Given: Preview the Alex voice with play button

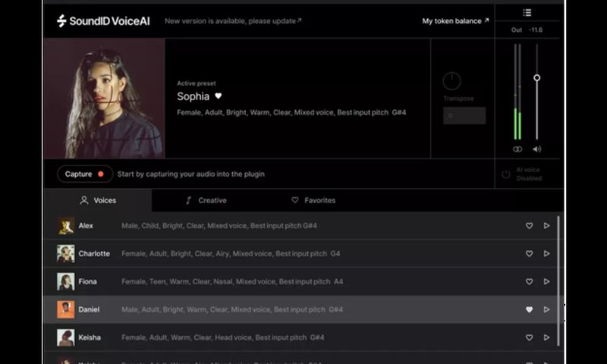Looking at the screenshot, I should (546, 225).
